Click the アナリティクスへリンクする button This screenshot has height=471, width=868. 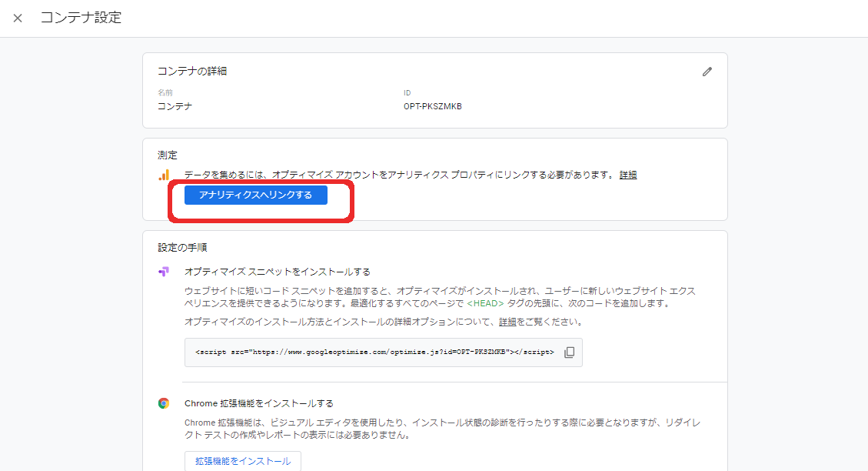[256, 195]
